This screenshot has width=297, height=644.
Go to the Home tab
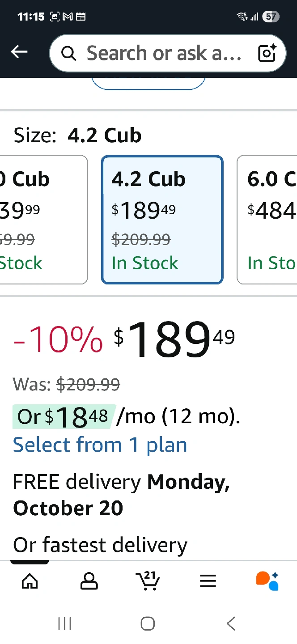[x=30, y=581]
